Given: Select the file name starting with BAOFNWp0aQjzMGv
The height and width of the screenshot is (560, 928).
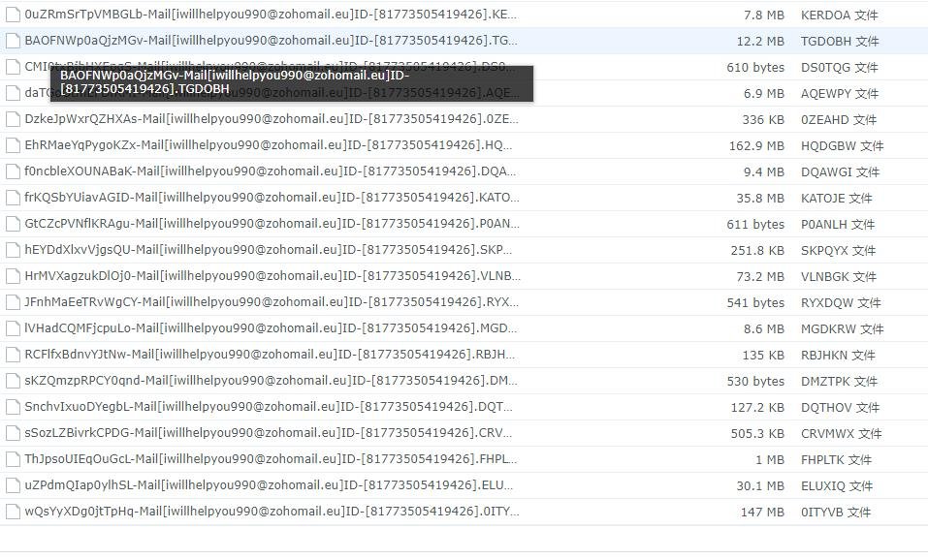Looking at the screenshot, I should pyautogui.click(x=271, y=41).
